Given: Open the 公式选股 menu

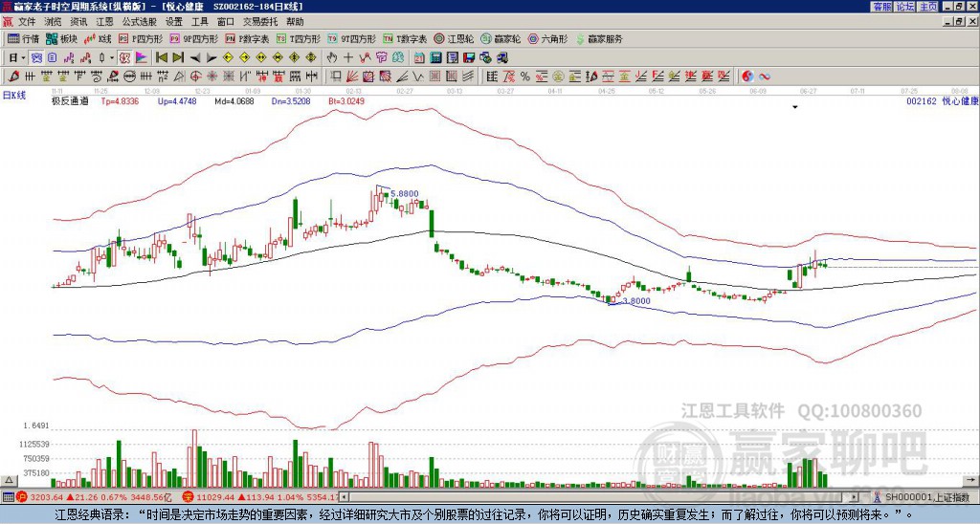Looking at the screenshot, I should tap(140, 22).
